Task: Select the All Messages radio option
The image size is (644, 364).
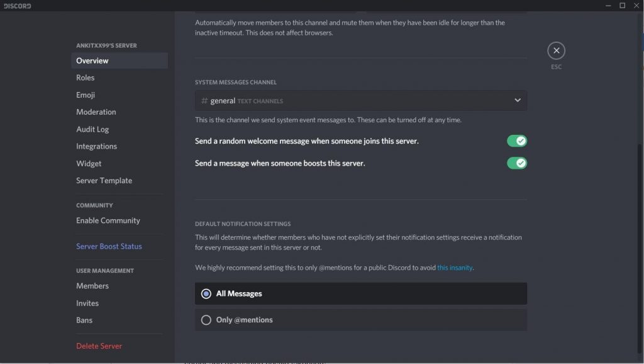Action: point(360,293)
